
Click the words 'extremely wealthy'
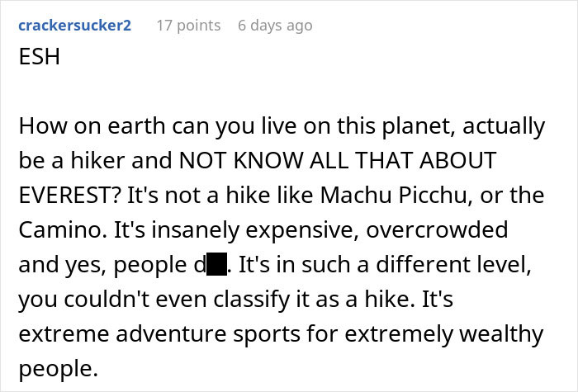464,336
